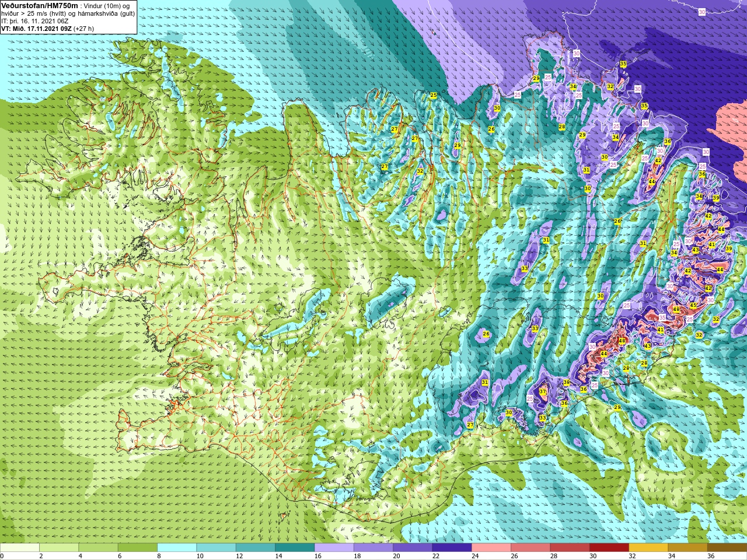Select the 12–14 m/s teal legend swatch
Image resolution: width=747 pixels, height=560 pixels.
point(256,547)
